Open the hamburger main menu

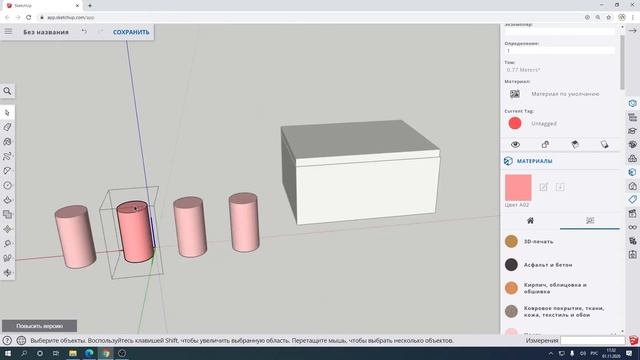(8, 31)
